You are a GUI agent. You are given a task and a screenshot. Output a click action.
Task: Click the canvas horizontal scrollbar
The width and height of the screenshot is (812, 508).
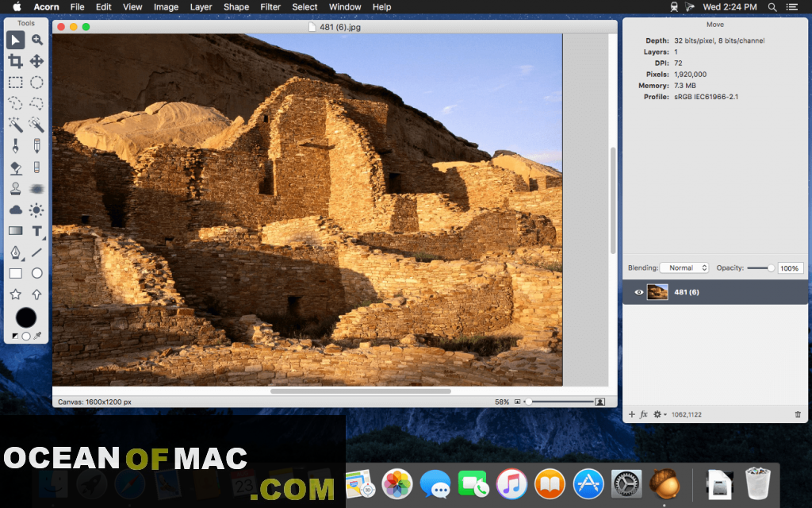361,391
